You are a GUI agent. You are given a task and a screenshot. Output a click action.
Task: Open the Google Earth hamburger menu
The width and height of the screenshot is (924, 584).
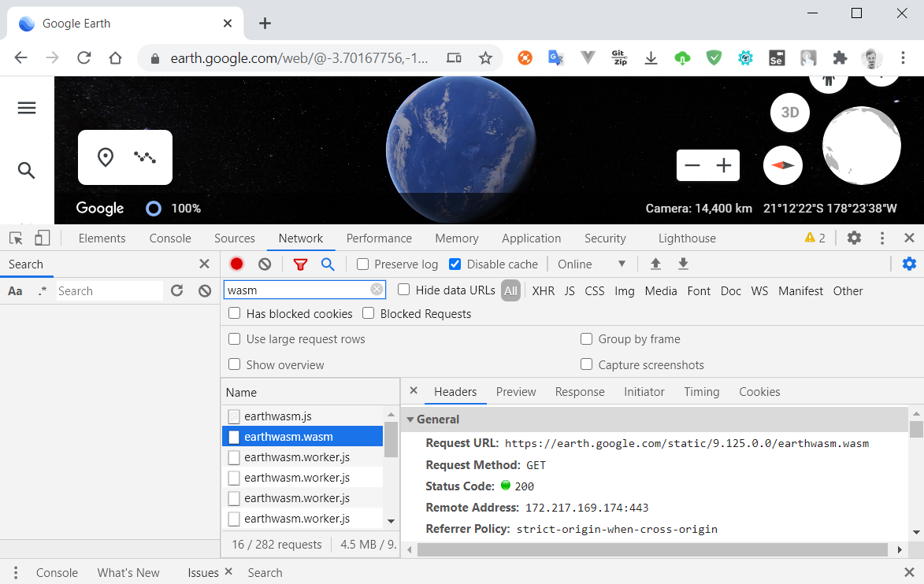click(x=27, y=108)
